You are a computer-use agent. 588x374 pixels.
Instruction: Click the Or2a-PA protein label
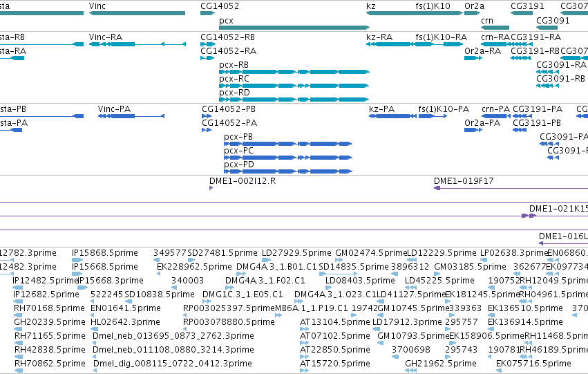(482, 123)
